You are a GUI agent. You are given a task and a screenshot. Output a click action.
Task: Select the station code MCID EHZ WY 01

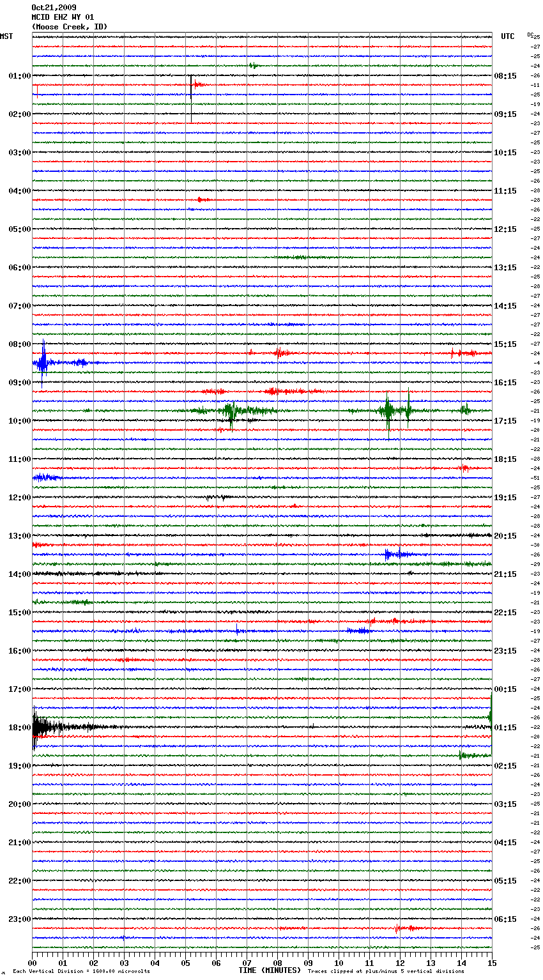pos(63,17)
